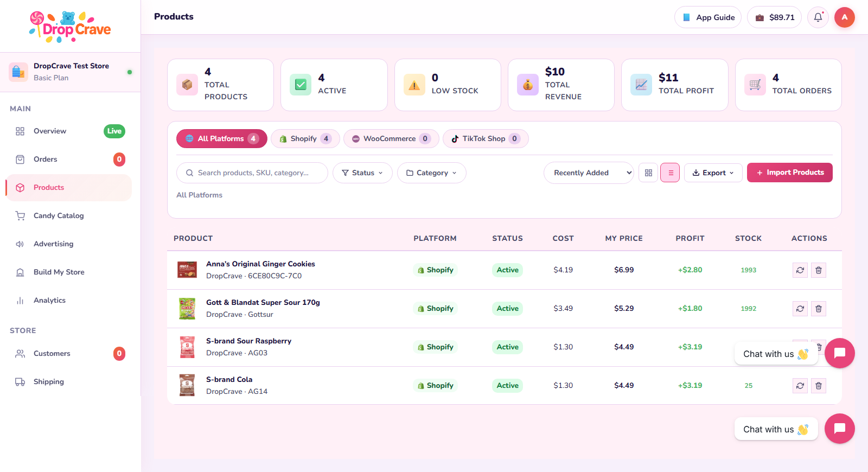The height and width of the screenshot is (472, 868).
Task: Go to Orders in sidebar
Action: coord(69,160)
